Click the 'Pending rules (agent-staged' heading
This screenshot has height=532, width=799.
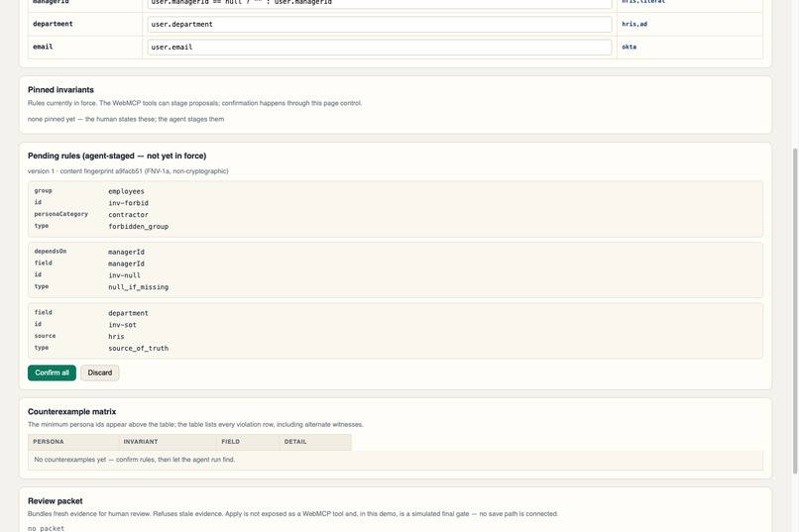[117, 156]
